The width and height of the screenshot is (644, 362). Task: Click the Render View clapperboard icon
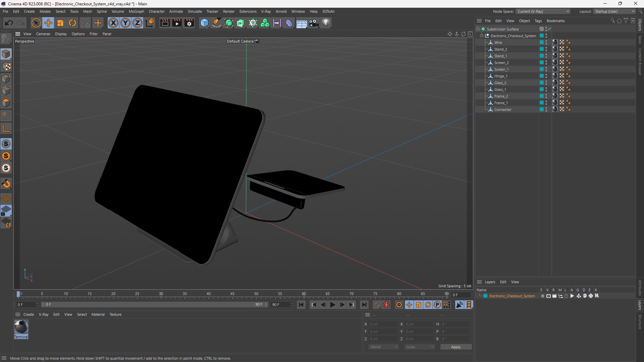tap(165, 23)
